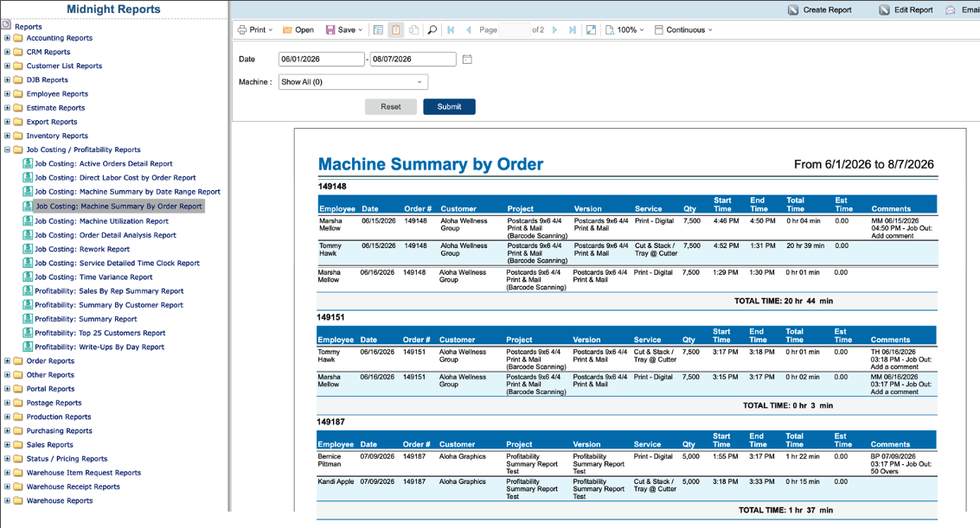The height and width of the screenshot is (528, 980).
Task: Go to next page of report
Action: (554, 30)
